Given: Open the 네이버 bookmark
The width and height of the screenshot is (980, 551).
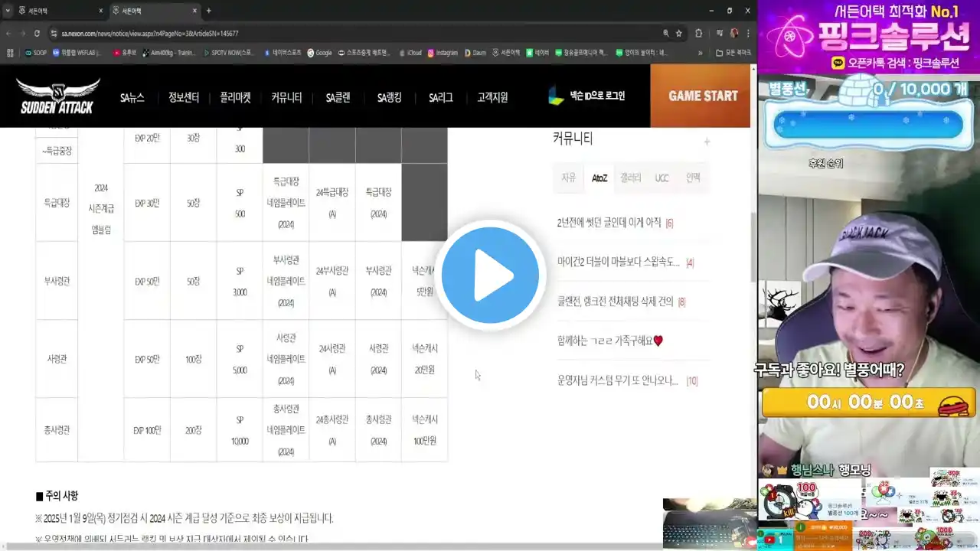Looking at the screenshot, I should 537,53.
